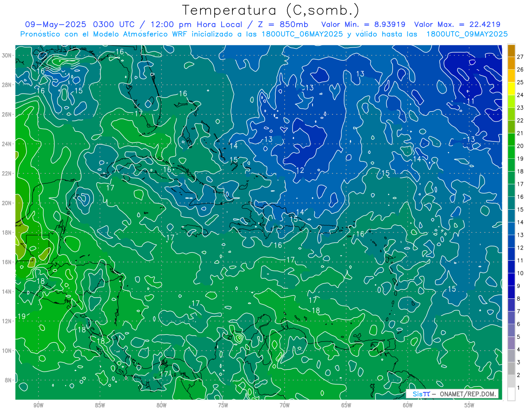
Task: Click the 16N latitude axis label
Action: [x=7, y=262]
